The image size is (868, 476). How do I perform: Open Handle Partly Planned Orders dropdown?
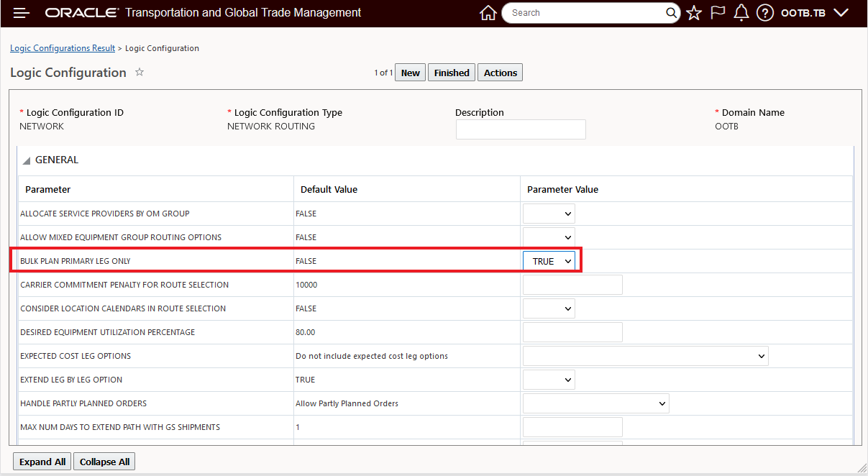coord(595,403)
